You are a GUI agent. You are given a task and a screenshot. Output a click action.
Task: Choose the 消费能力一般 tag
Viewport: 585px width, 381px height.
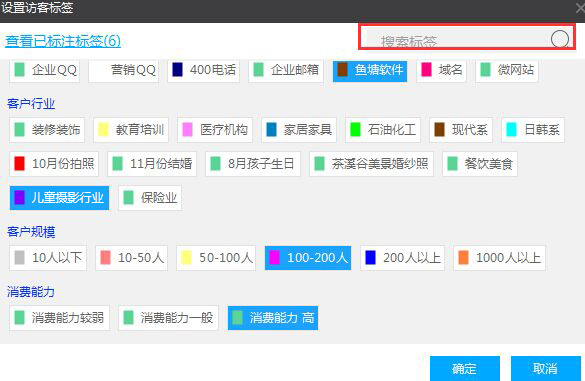pos(168,318)
